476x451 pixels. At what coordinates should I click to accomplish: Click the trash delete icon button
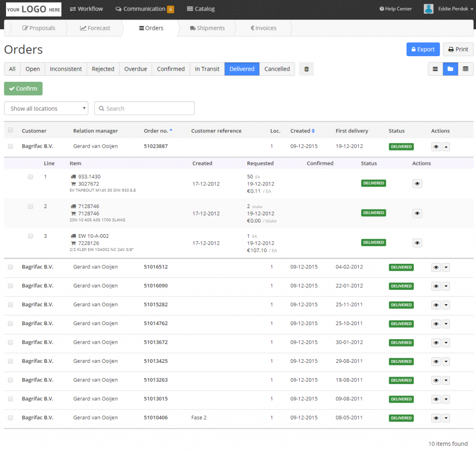tap(306, 69)
